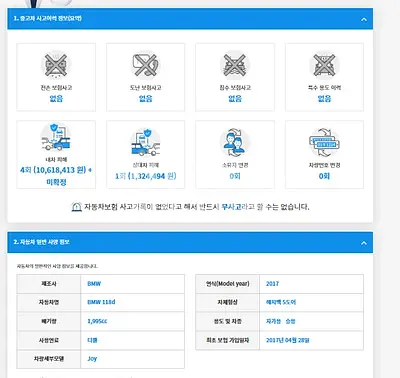The height and width of the screenshot is (378, 400).
Task: Click the section 2 blue header title
Action: pyautogui.click(x=42, y=242)
